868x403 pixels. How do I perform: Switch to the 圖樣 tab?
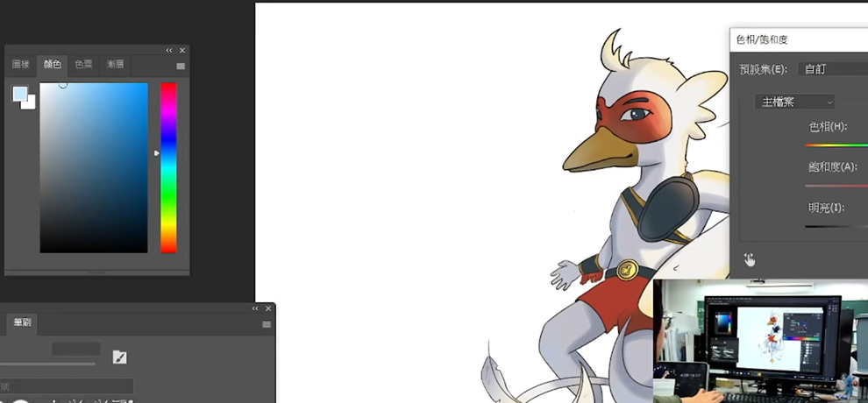tap(20, 65)
